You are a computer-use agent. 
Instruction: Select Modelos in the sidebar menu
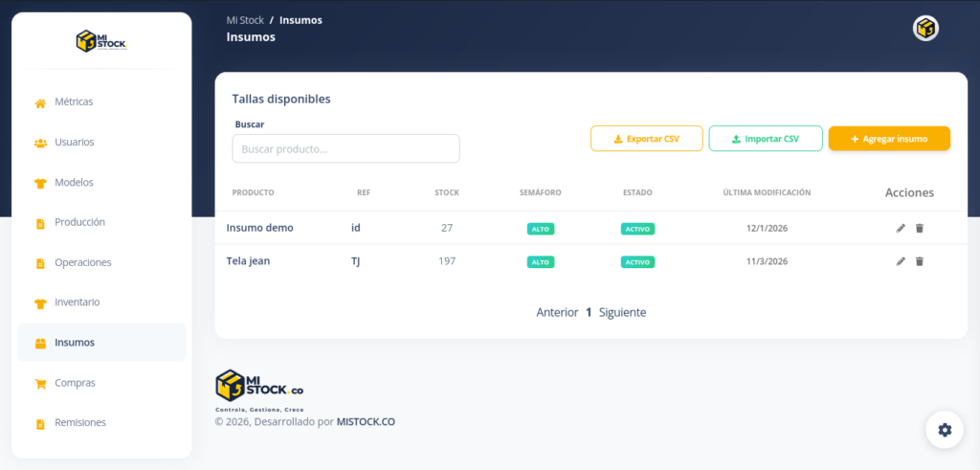pos(74,182)
